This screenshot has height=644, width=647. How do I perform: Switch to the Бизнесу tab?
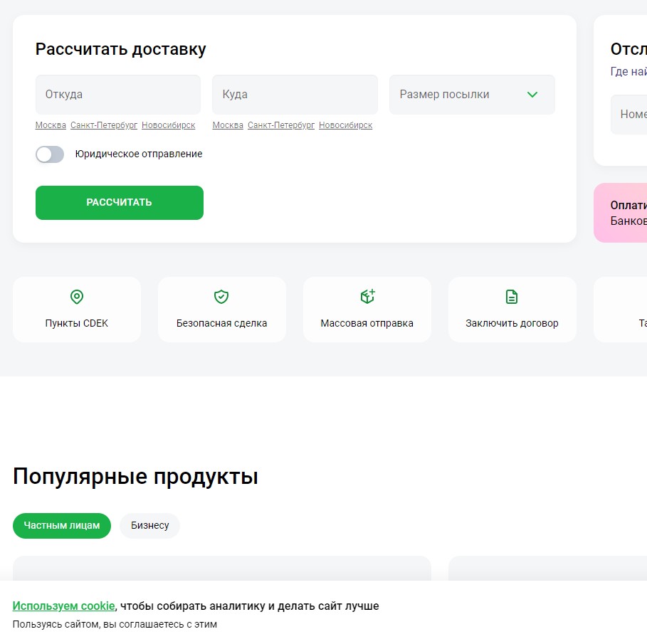149,526
